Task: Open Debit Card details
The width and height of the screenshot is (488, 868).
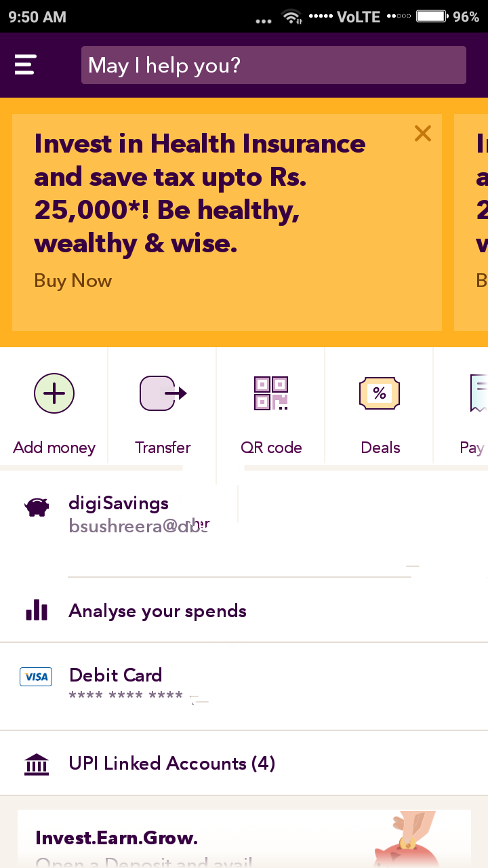Action: 244,686
